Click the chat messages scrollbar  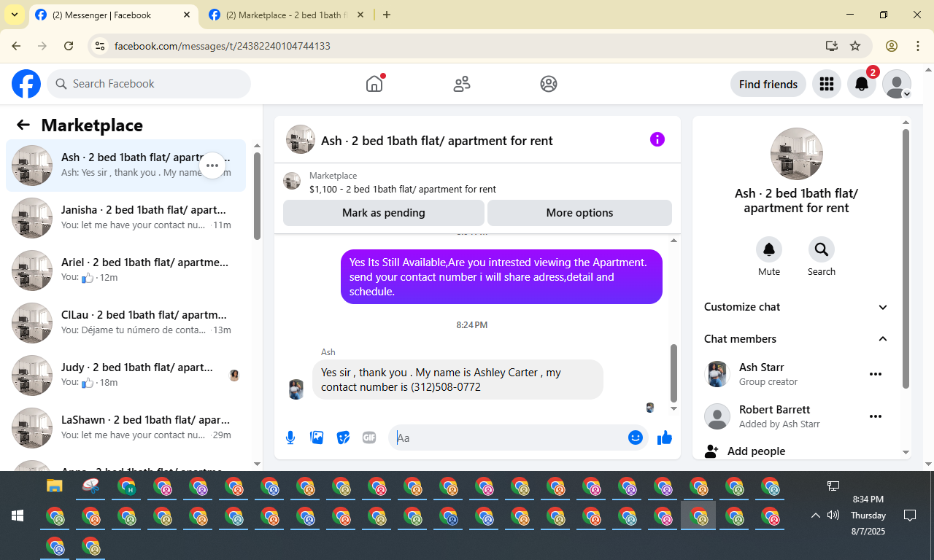pyautogui.click(x=674, y=372)
